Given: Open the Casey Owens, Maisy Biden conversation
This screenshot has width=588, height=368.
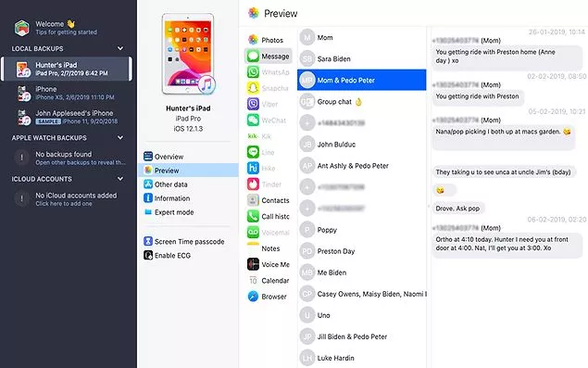Looking at the screenshot, I should tap(362, 294).
